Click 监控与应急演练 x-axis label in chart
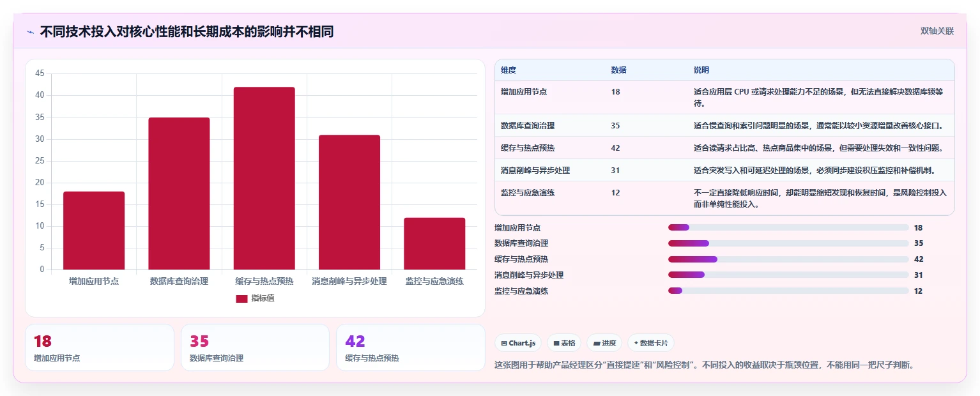The height and width of the screenshot is (396, 980). point(434,281)
